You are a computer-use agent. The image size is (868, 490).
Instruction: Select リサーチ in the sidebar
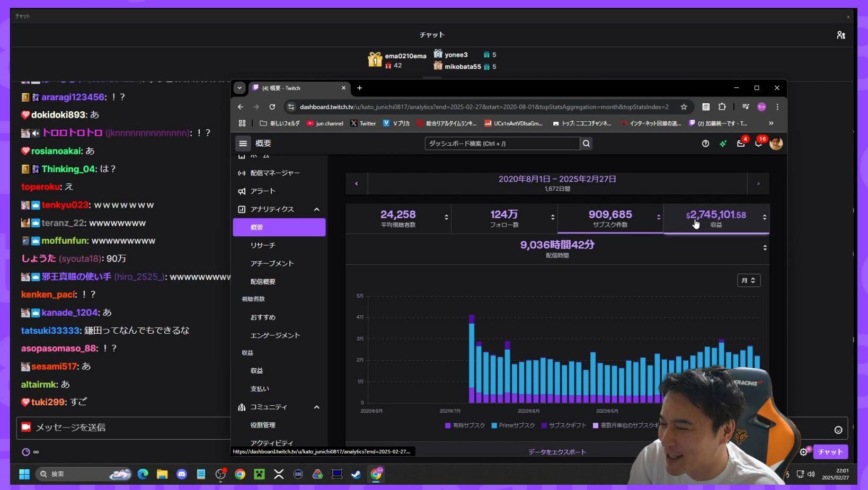click(263, 245)
